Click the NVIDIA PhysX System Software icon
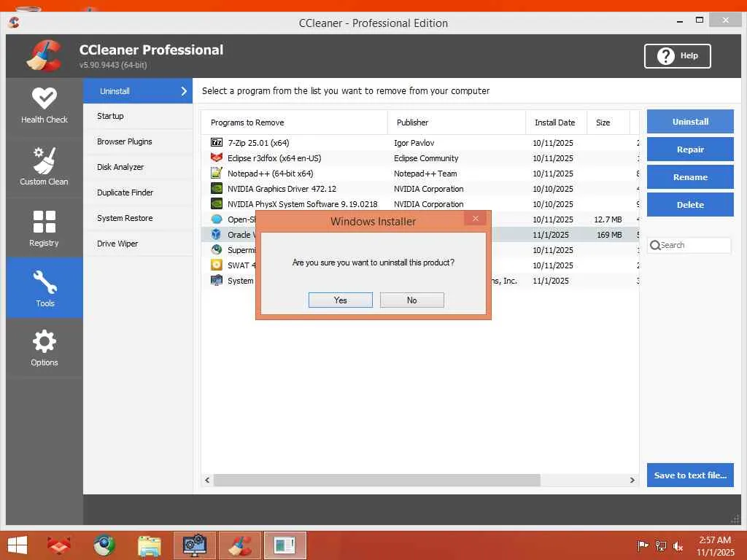Viewport: 747px width, 560px height. (x=216, y=203)
